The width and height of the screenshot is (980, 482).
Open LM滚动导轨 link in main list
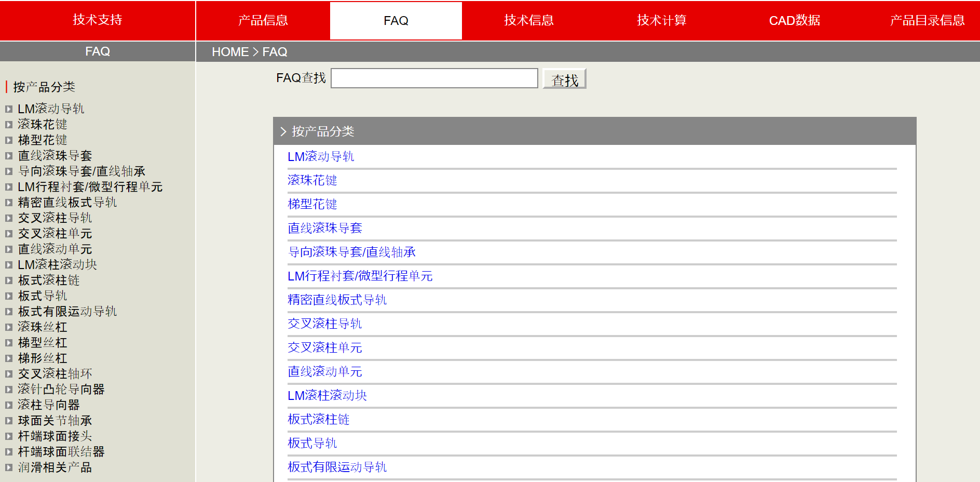(x=321, y=156)
